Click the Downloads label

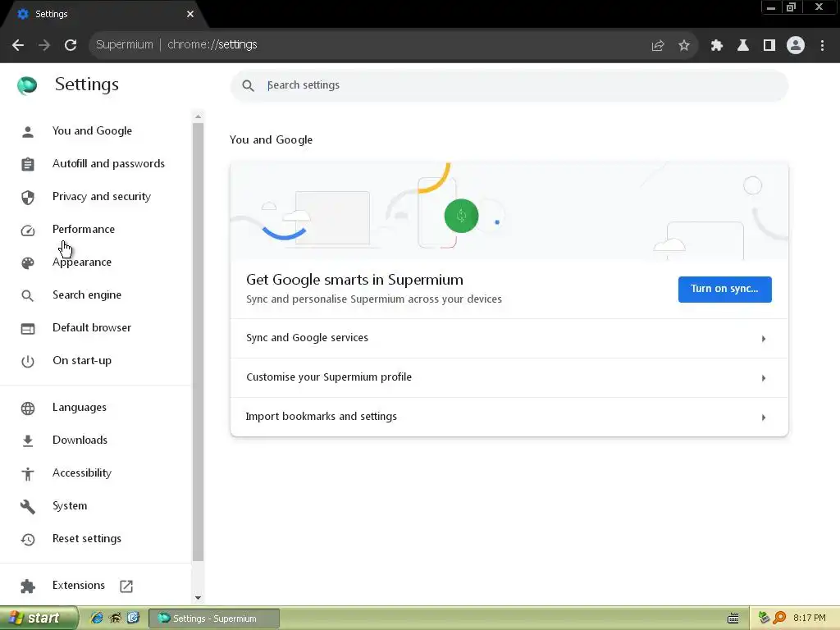(80, 440)
